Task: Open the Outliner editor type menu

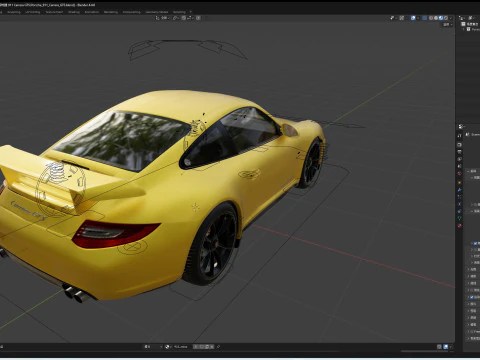Action: click(462, 18)
